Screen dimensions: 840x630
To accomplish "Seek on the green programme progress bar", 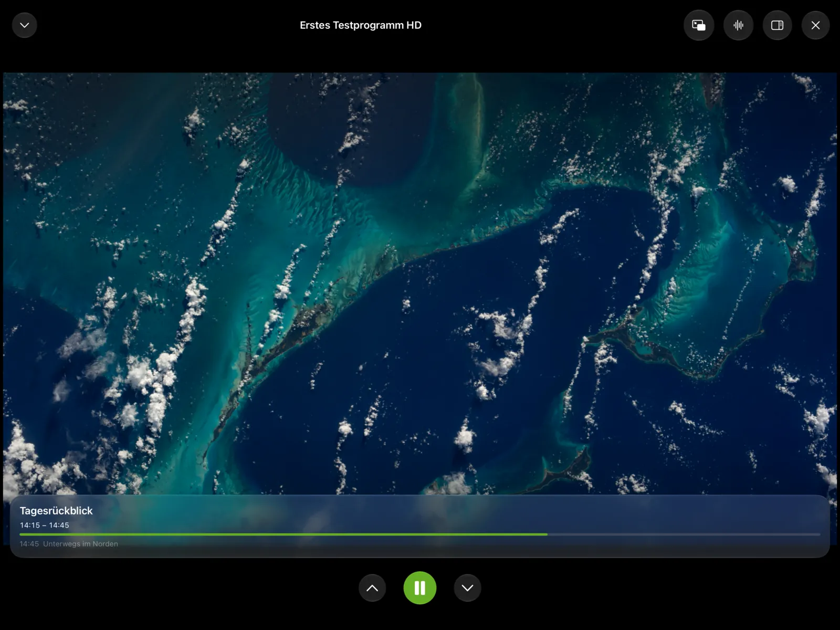I will [420, 534].
